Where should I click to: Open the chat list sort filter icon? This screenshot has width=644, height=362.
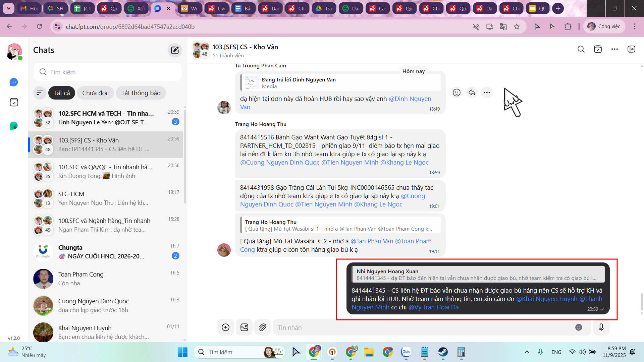[x=40, y=93]
